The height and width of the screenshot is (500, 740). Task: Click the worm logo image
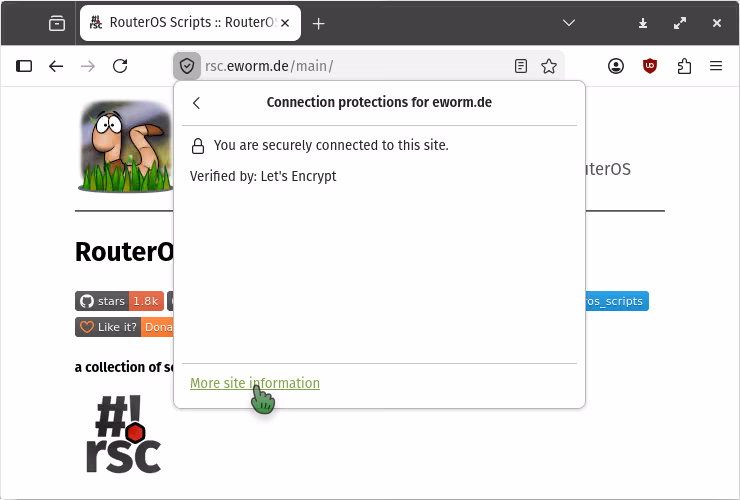(x=125, y=146)
